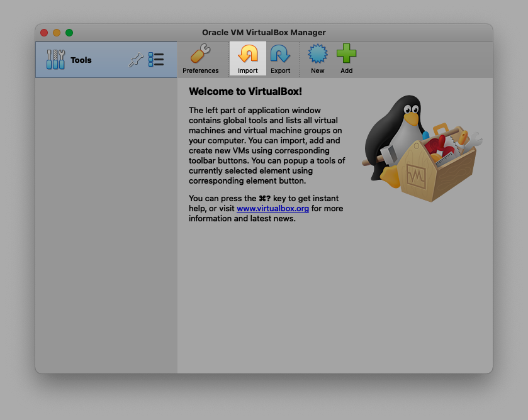Viewport: 528px width, 420px height.
Task: Open Preferences with the wrench icon
Action: point(200,55)
